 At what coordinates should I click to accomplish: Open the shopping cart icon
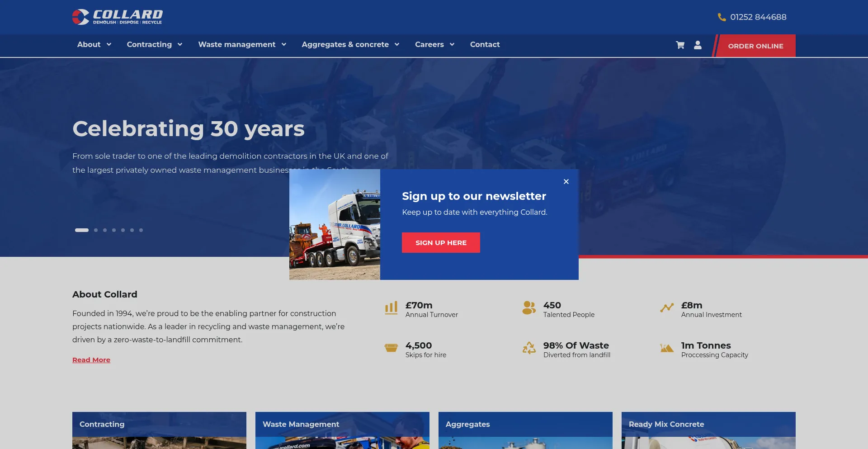pos(680,45)
